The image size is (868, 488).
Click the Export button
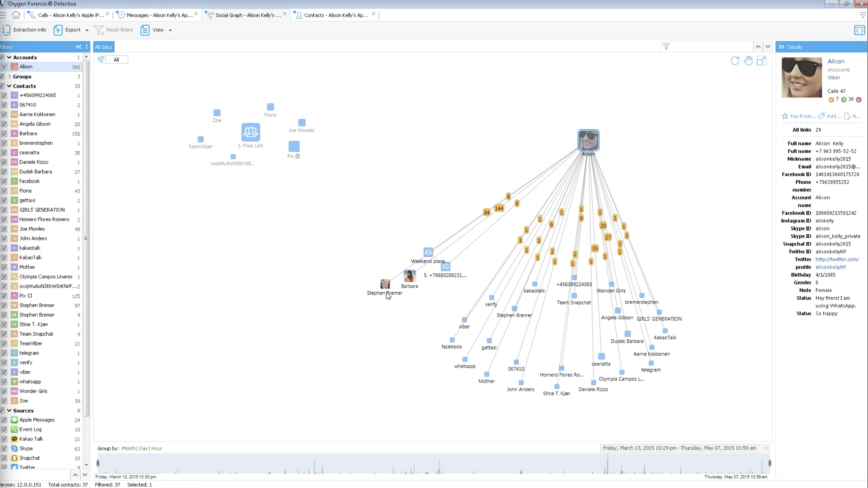67,30
